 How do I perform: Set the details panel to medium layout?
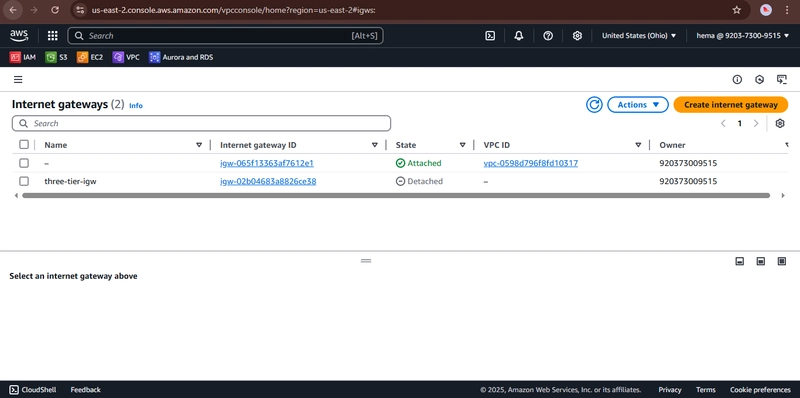click(x=761, y=261)
